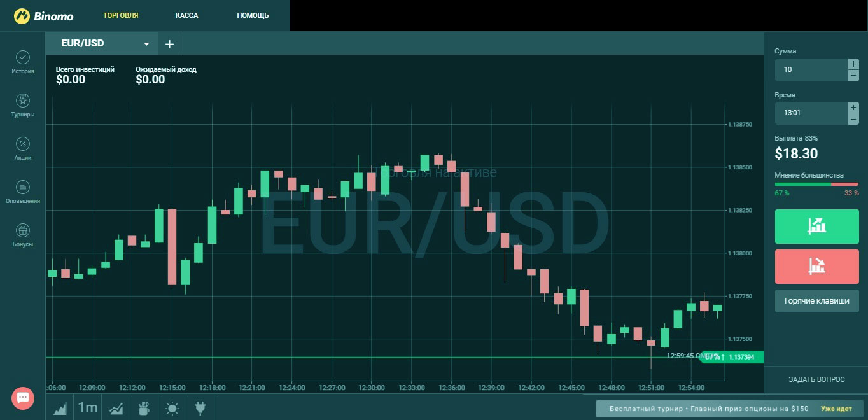Image resolution: width=868 pixels, height=420 pixels.
Task: Increase the Время expiry with plus
Action: pos(853,108)
